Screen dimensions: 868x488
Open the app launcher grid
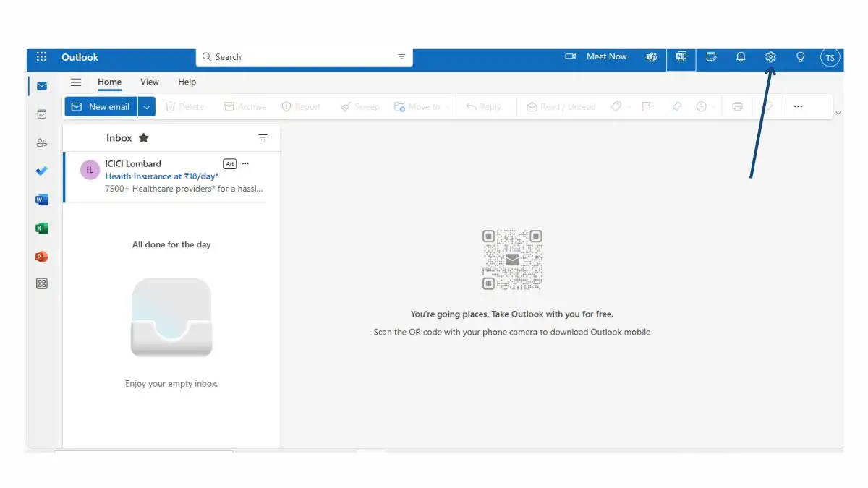coord(41,57)
